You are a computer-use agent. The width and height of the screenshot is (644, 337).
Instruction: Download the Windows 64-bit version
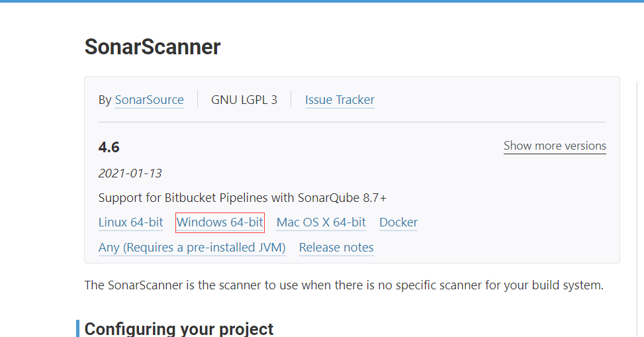pos(220,222)
